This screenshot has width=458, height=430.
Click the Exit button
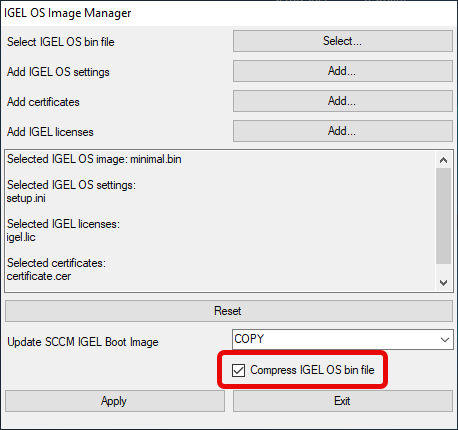click(343, 401)
